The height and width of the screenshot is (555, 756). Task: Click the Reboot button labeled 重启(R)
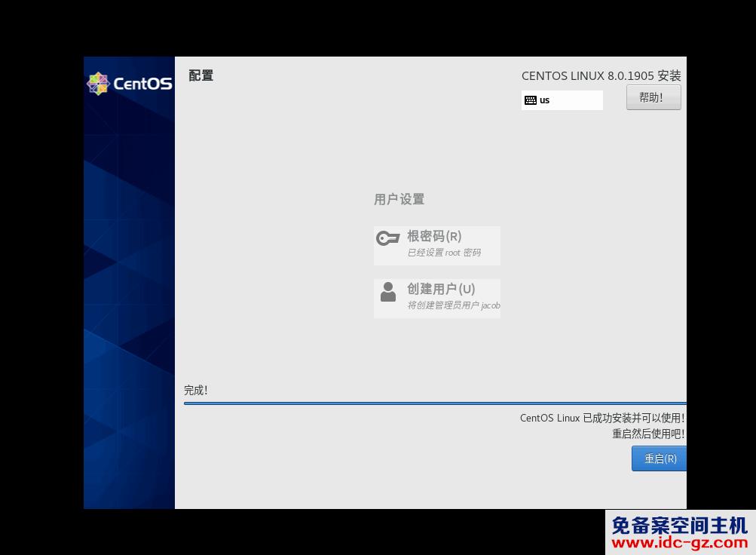pyautogui.click(x=659, y=458)
